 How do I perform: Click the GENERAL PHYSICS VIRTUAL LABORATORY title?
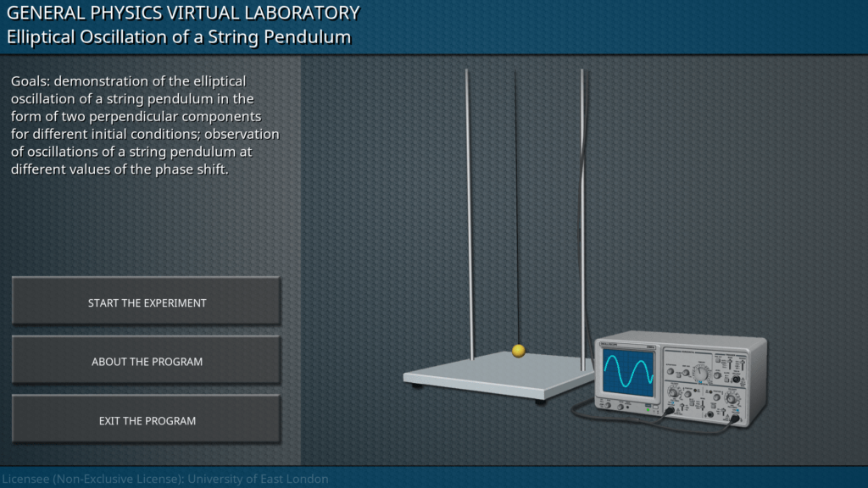(183, 13)
